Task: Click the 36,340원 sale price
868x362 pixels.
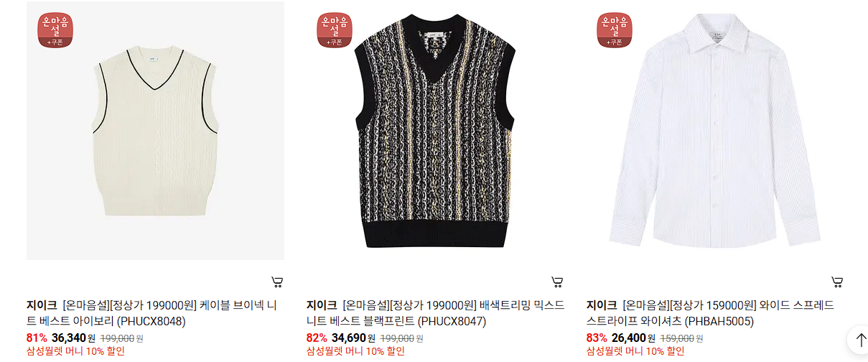Action: pos(73,338)
